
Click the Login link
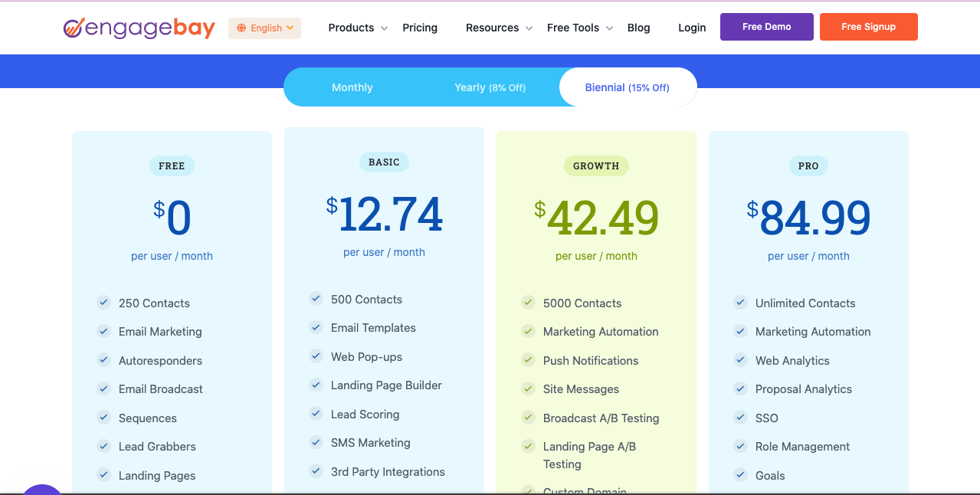click(692, 28)
